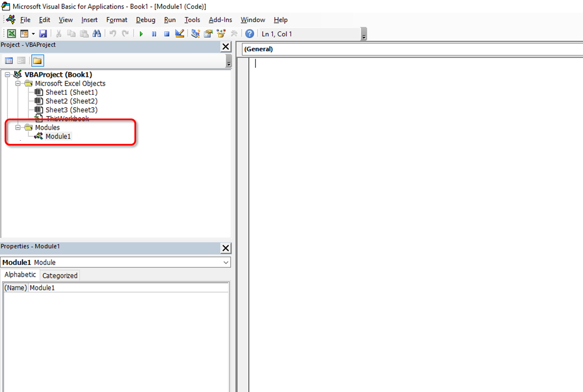
Task: Collapse the VBAProject (Book1) tree node
Action: coord(7,74)
